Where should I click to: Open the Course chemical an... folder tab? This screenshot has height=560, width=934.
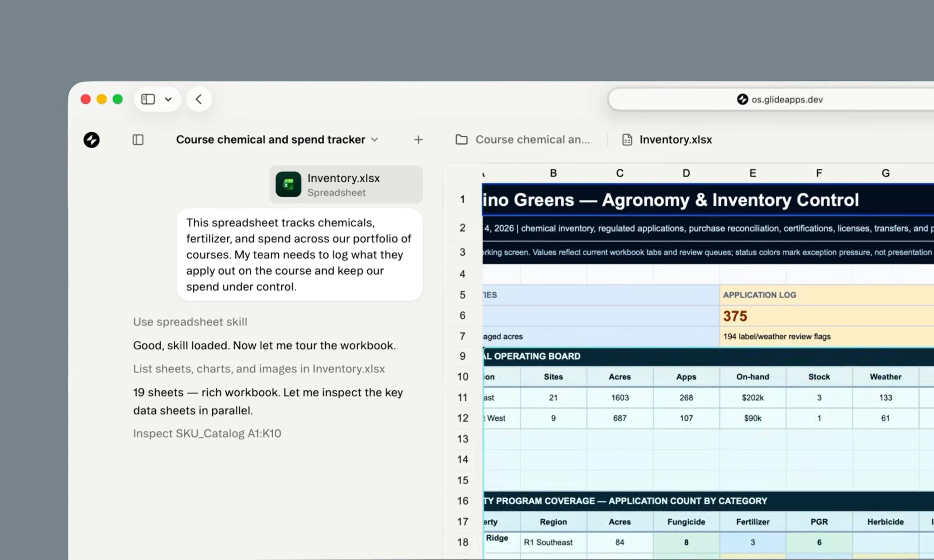click(x=523, y=140)
